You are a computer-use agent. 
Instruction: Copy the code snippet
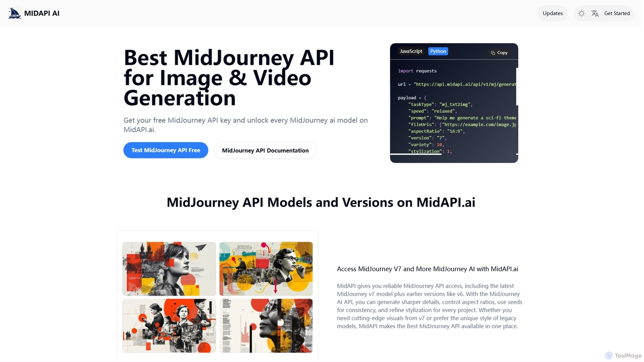tap(499, 52)
